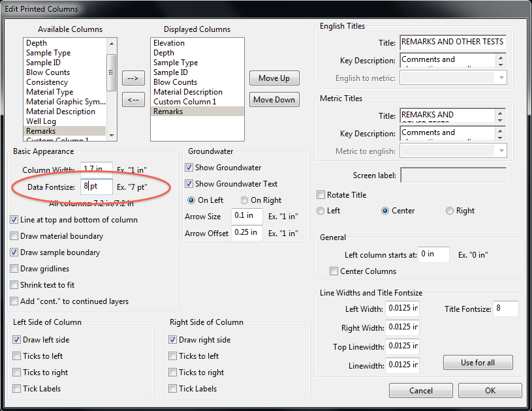Click the left arrow remove column button
This screenshot has width=532, height=411.
(x=133, y=100)
